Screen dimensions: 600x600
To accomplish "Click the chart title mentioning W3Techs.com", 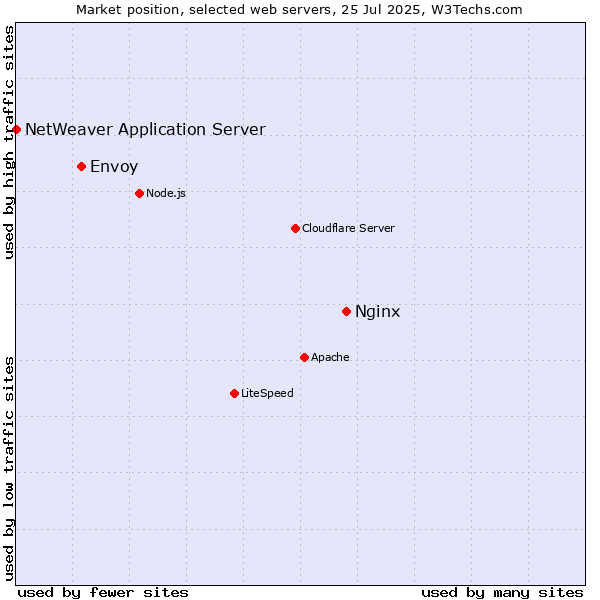I will tap(299, 10).
